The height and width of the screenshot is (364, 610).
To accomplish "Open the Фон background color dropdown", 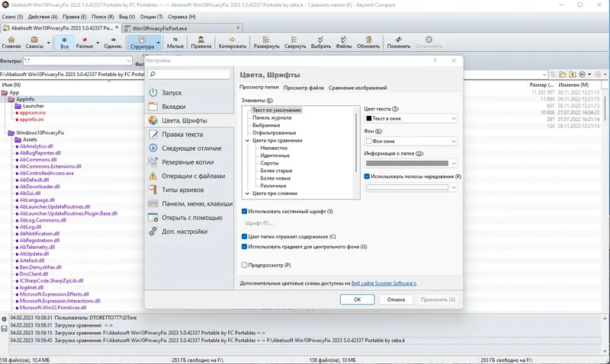I will (x=410, y=141).
